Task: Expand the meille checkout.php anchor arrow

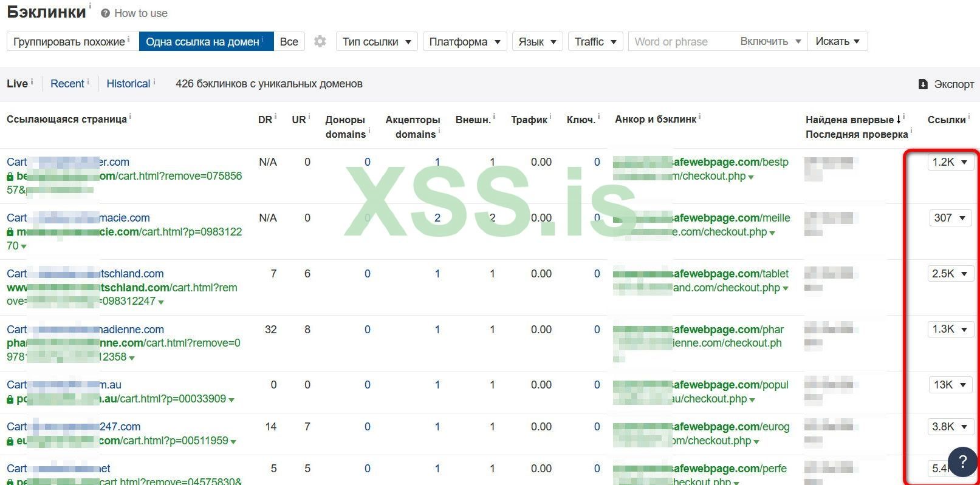Action: click(772, 233)
